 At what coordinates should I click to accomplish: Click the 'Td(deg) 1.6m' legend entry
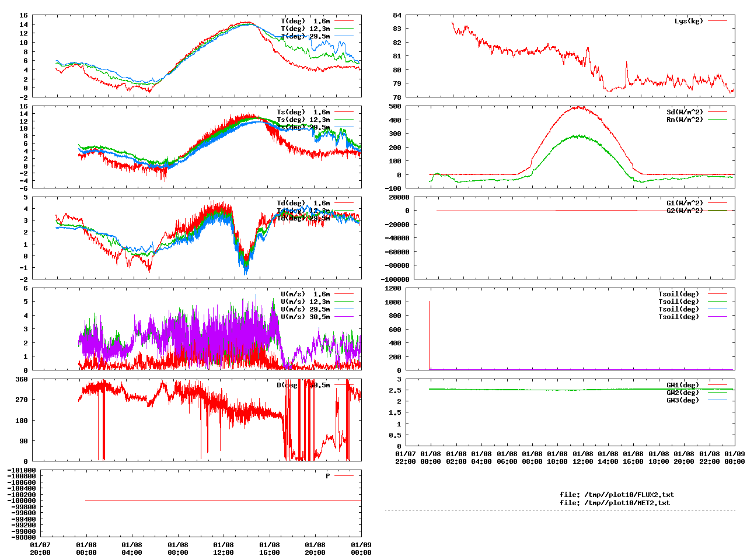(303, 203)
